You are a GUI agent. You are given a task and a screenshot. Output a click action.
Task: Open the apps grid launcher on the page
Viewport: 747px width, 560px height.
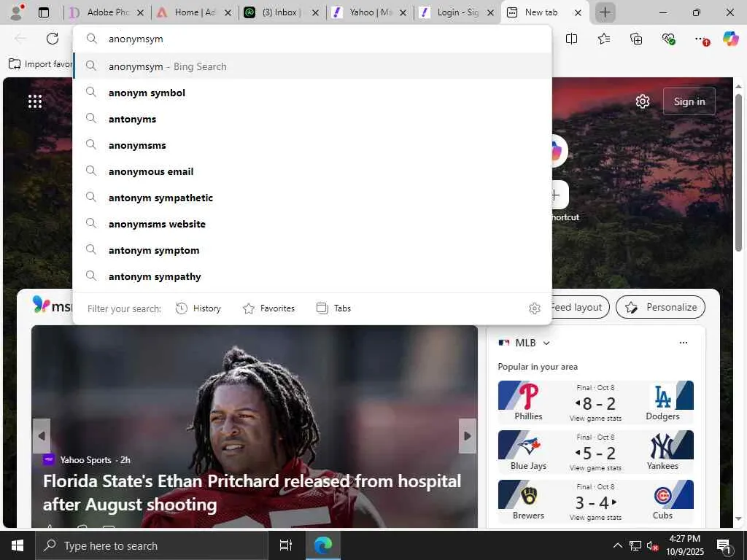coord(35,101)
